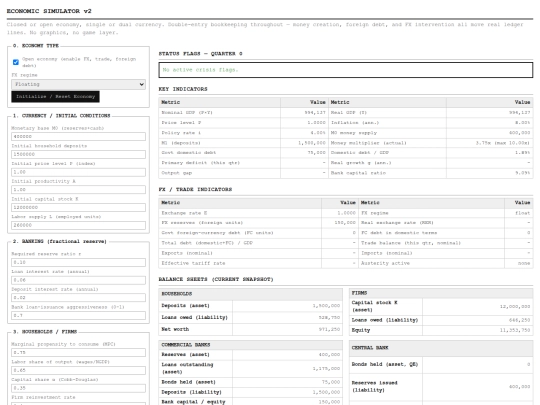
Task: Select the Initial household deposits field
Action: (79, 154)
